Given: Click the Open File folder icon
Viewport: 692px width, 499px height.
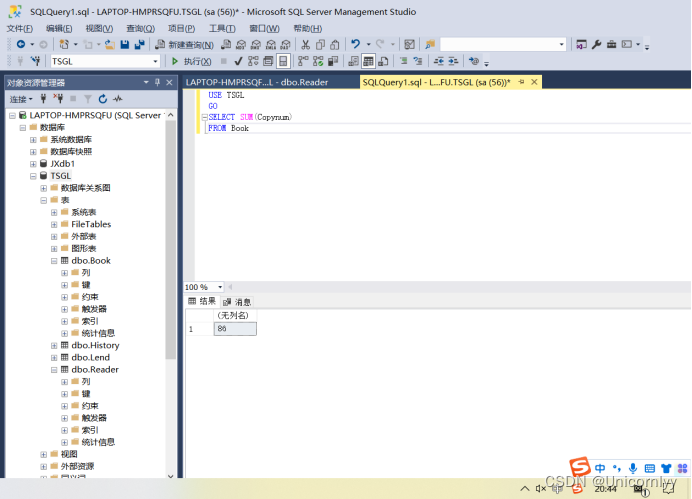Looking at the screenshot, I should [x=110, y=44].
